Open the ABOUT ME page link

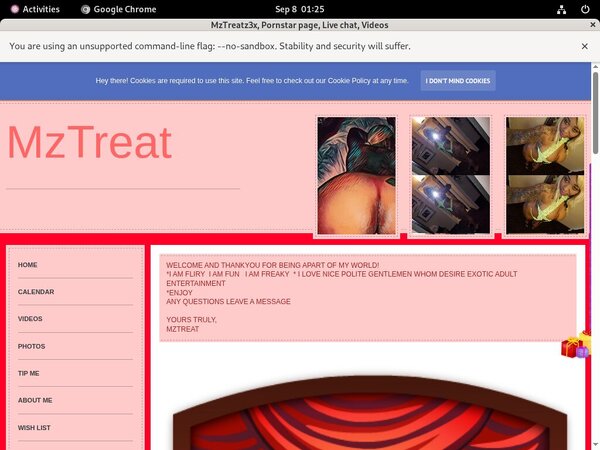click(x=35, y=400)
